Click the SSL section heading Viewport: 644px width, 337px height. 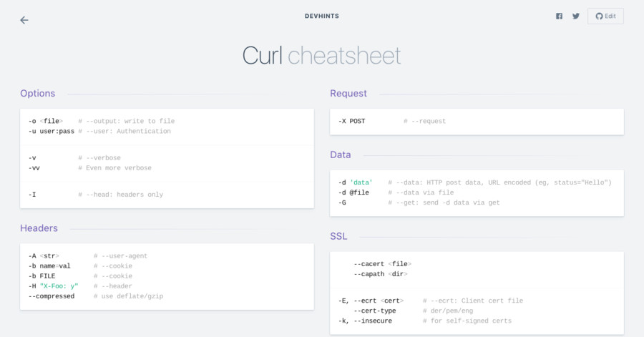338,235
